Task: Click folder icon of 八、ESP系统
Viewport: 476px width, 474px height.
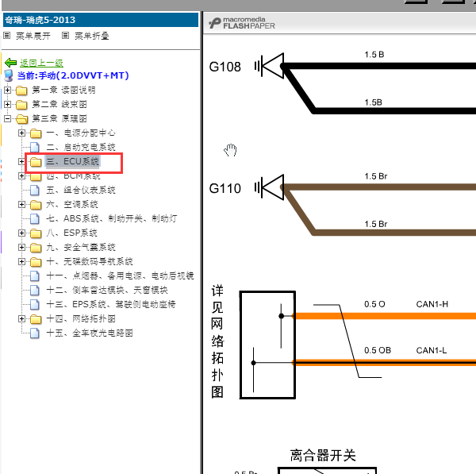Action: [x=36, y=233]
